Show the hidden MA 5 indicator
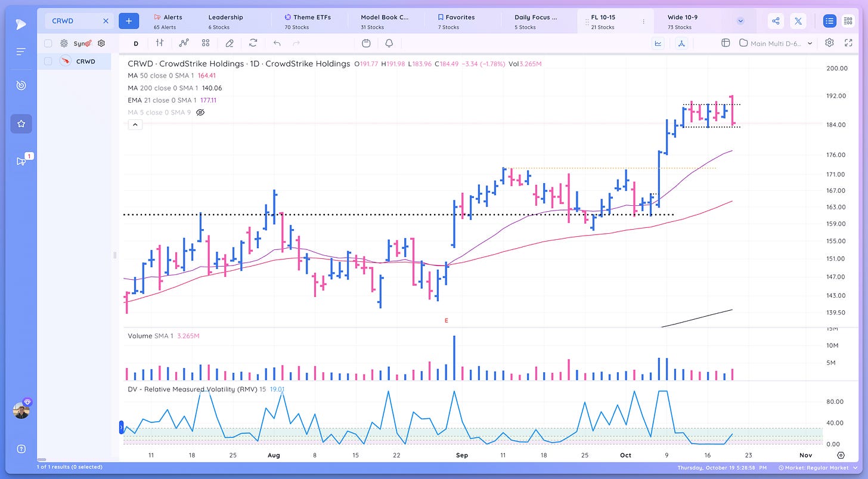 (x=201, y=112)
